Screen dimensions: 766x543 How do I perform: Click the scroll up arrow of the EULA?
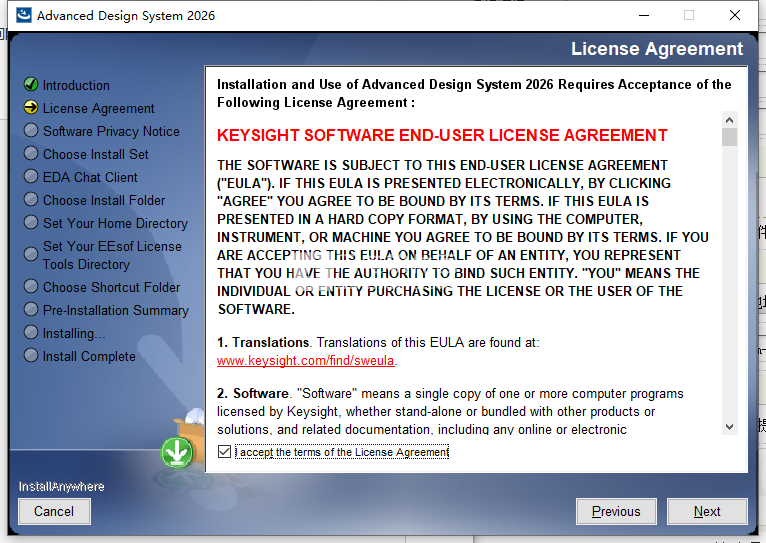click(x=729, y=119)
